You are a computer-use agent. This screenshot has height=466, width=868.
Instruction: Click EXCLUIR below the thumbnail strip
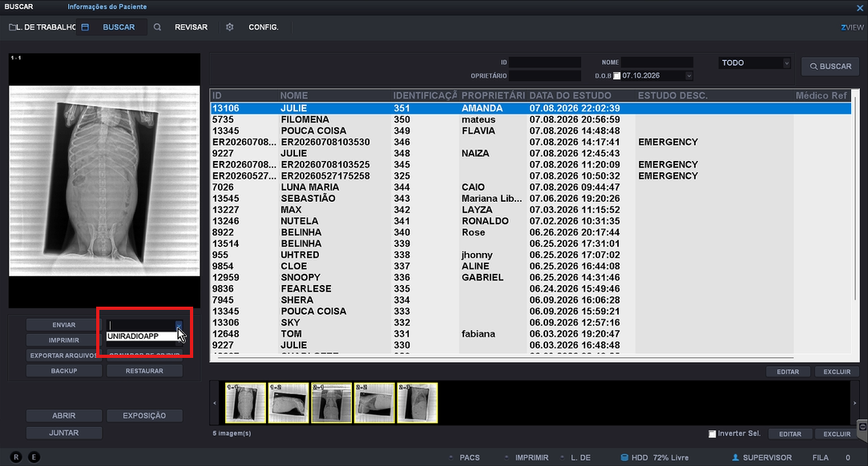837,434
